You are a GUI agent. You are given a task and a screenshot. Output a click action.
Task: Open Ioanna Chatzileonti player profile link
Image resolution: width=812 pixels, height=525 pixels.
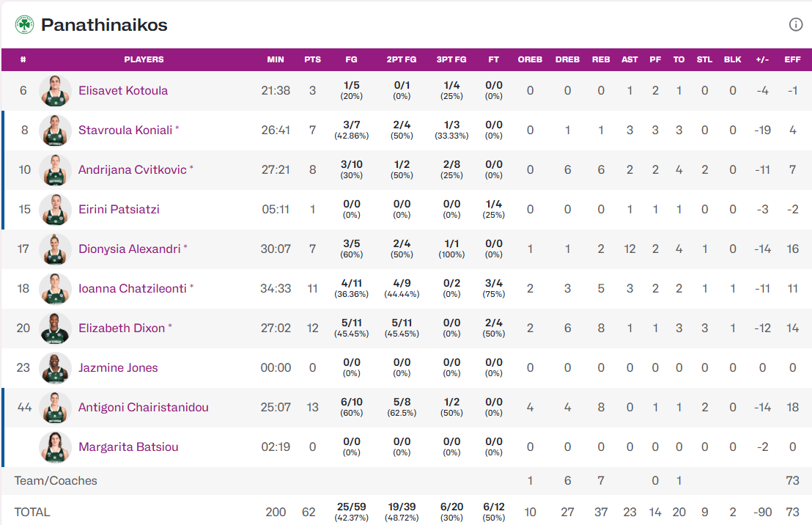(x=132, y=288)
